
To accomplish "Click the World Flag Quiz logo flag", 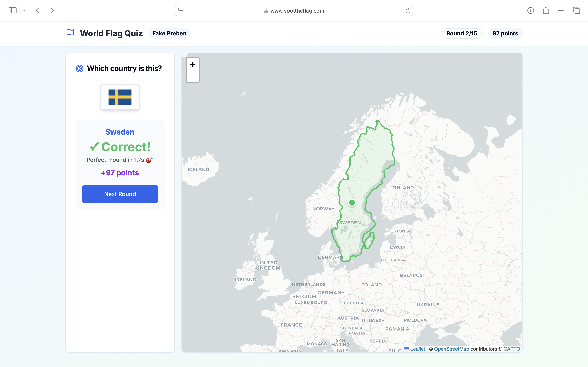I will click(70, 33).
